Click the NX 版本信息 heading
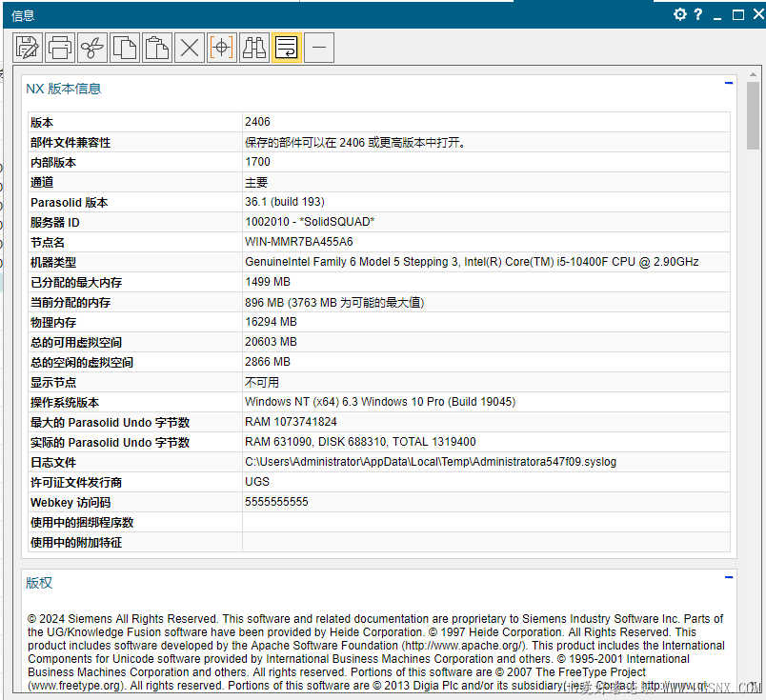Image resolution: width=766 pixels, height=700 pixels. pos(64,89)
